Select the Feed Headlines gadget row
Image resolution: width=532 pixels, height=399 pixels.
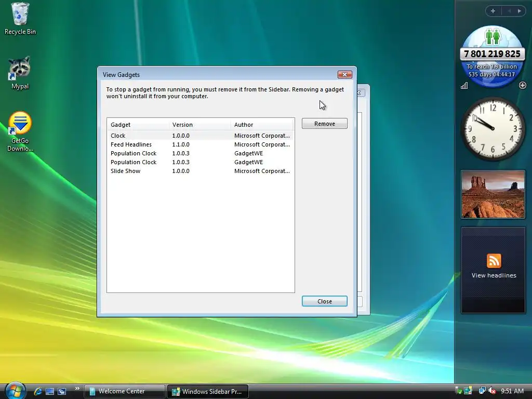click(x=201, y=144)
